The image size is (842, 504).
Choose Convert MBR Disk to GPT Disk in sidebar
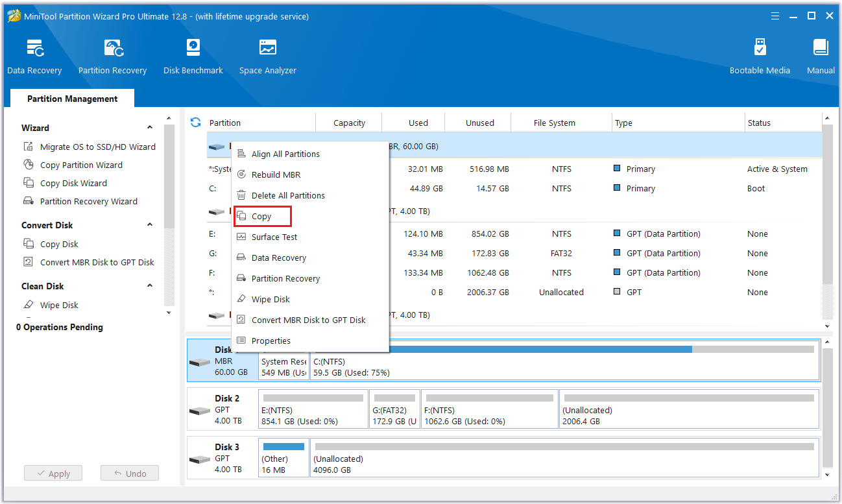tap(89, 262)
